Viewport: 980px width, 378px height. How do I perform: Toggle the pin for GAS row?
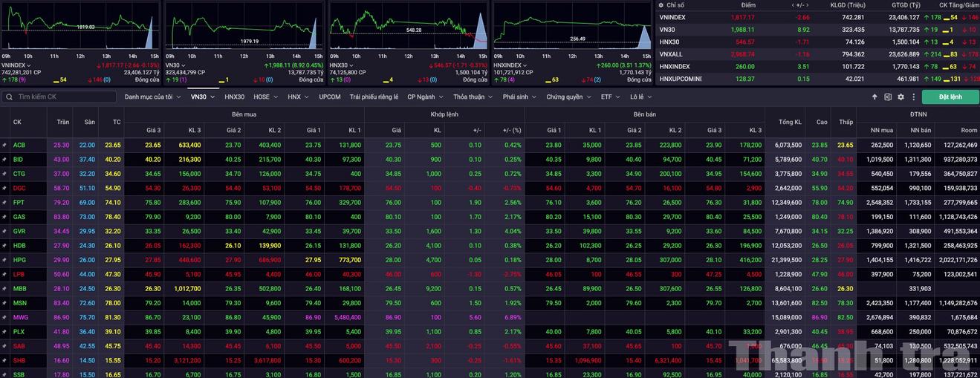coord(4,217)
